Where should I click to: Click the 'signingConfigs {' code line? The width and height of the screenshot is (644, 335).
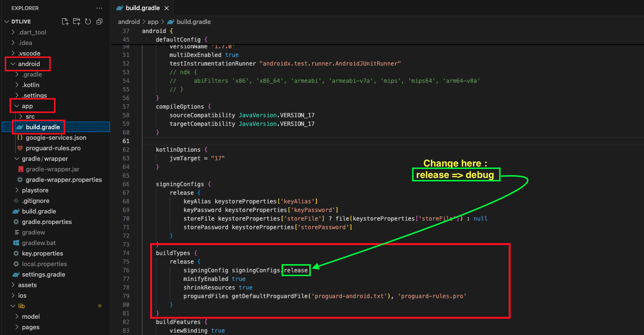183,184
